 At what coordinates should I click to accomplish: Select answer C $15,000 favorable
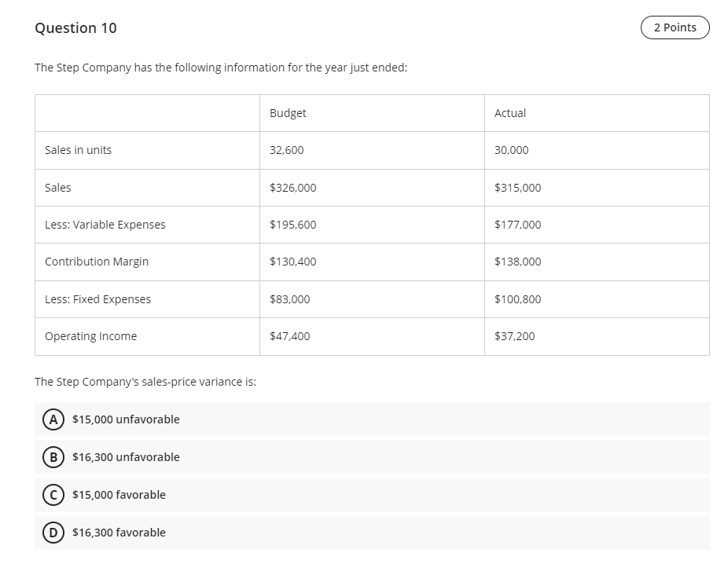pos(372,495)
